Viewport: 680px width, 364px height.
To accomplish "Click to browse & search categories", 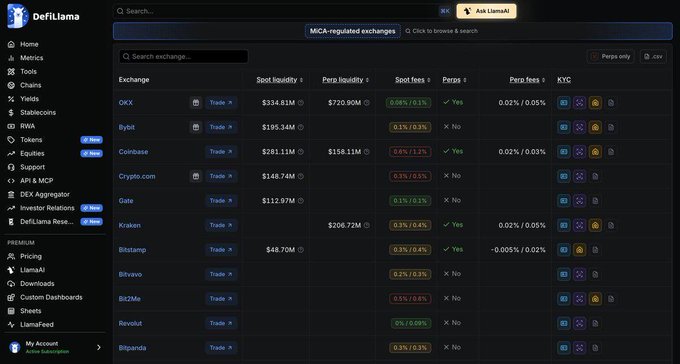I will 442,31.
